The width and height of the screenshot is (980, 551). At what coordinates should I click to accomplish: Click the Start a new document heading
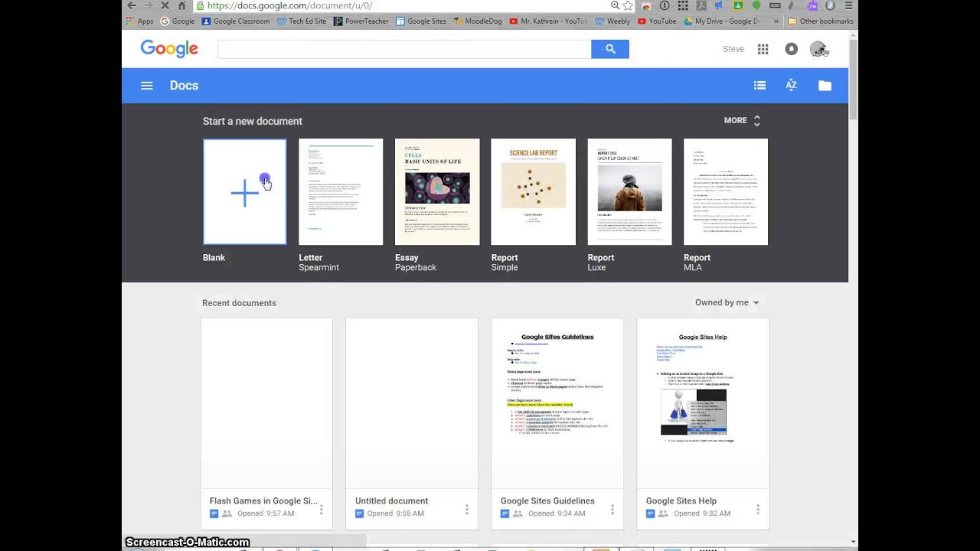253,121
